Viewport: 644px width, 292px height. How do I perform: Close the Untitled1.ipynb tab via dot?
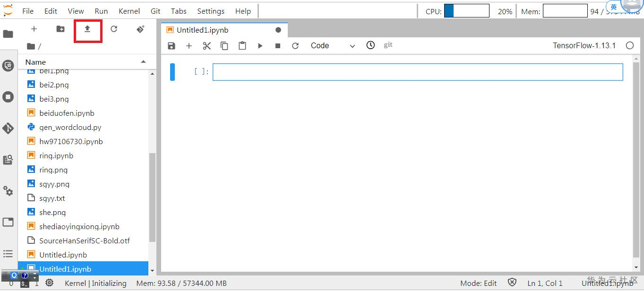click(x=278, y=30)
